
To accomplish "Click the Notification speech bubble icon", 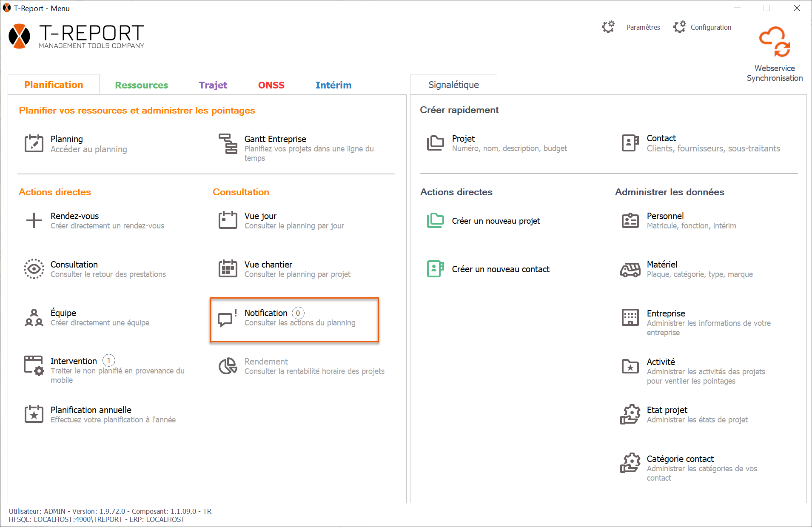I will [227, 318].
